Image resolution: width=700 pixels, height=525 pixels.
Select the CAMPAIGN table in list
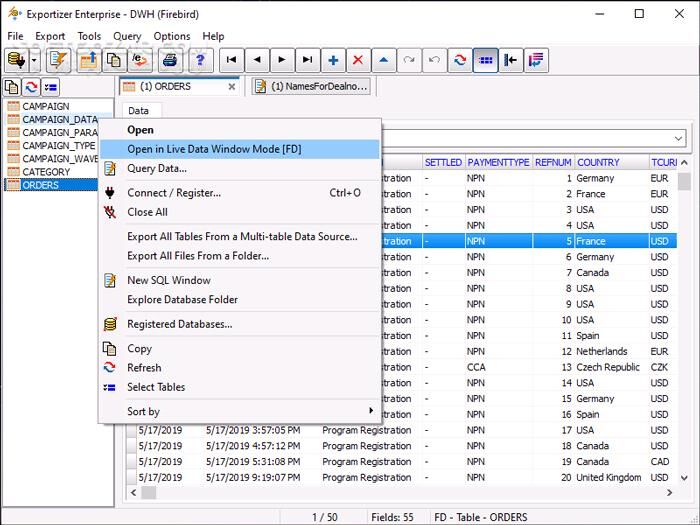(x=46, y=106)
